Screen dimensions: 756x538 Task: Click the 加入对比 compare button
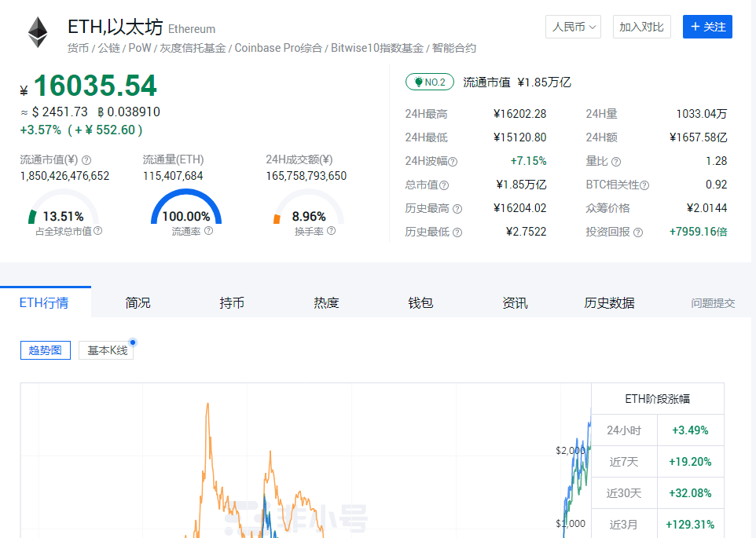pos(641,26)
